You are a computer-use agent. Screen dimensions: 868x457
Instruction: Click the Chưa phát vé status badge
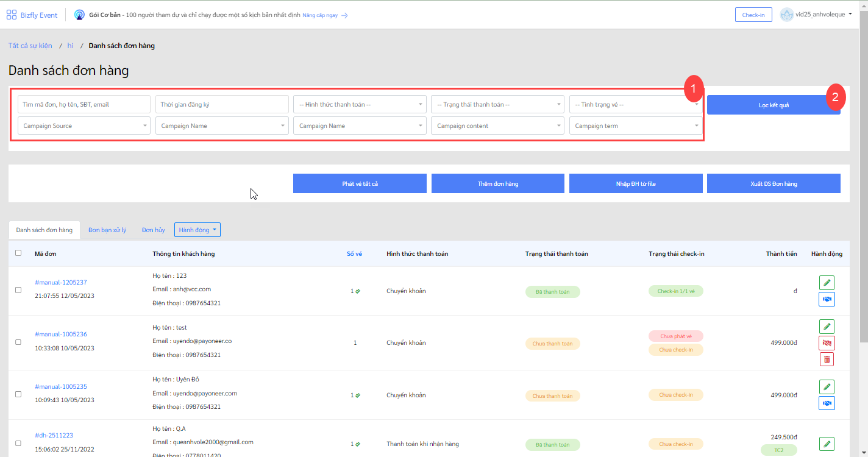tap(676, 336)
